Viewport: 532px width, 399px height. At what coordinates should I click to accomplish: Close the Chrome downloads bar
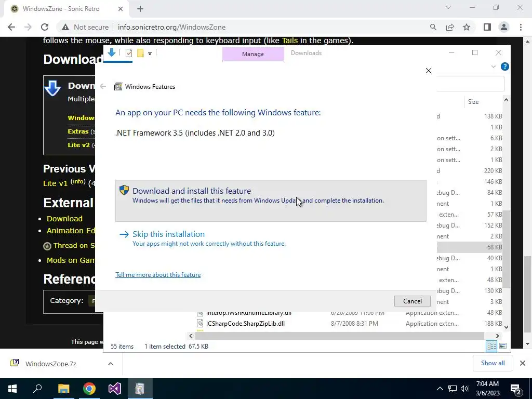coord(523,363)
